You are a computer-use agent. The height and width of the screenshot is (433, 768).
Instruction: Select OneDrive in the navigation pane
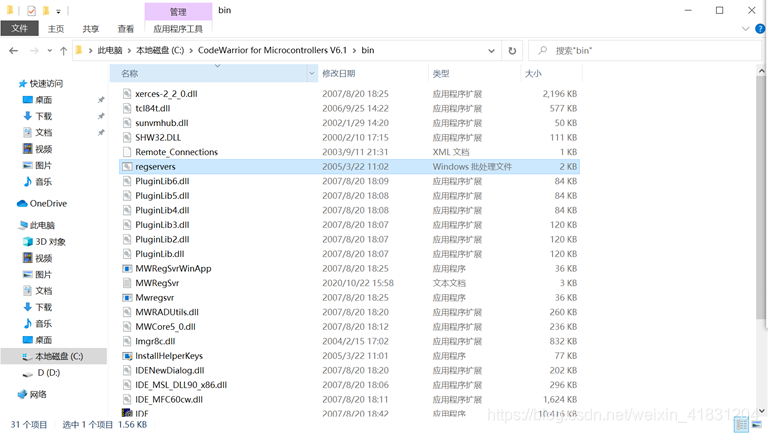[48, 203]
